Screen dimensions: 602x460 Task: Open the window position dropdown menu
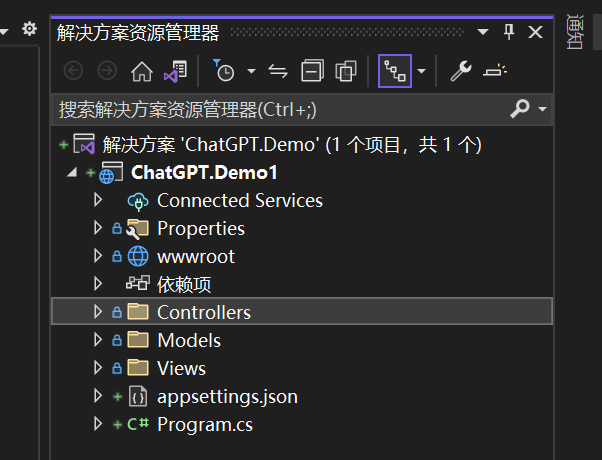coord(483,31)
